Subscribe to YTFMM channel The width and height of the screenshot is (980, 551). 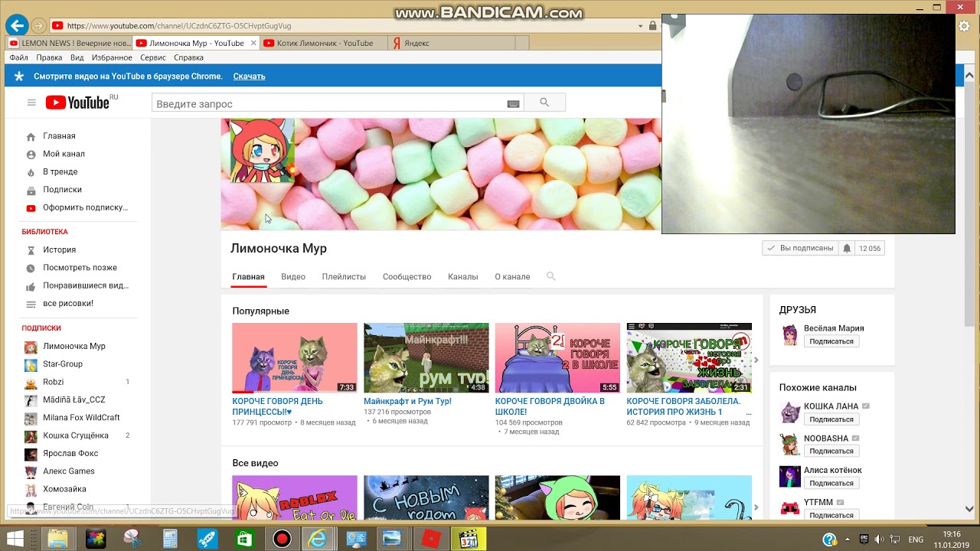(831, 515)
